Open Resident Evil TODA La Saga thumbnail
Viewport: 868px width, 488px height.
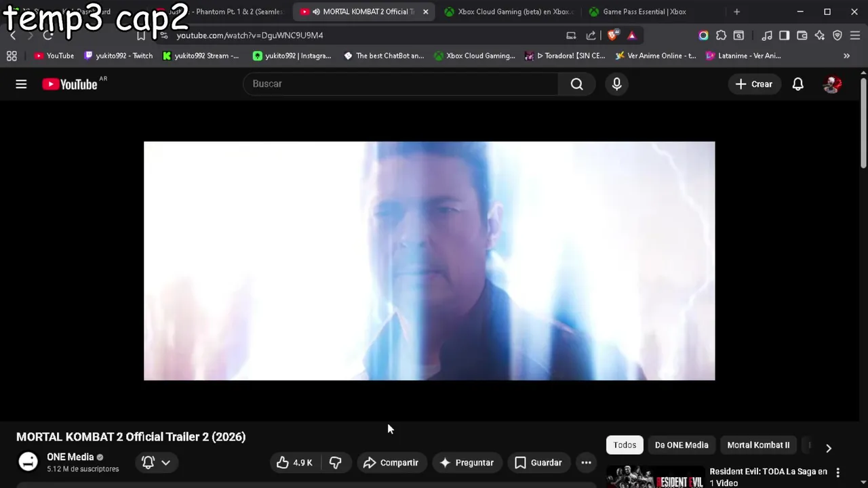point(655,476)
